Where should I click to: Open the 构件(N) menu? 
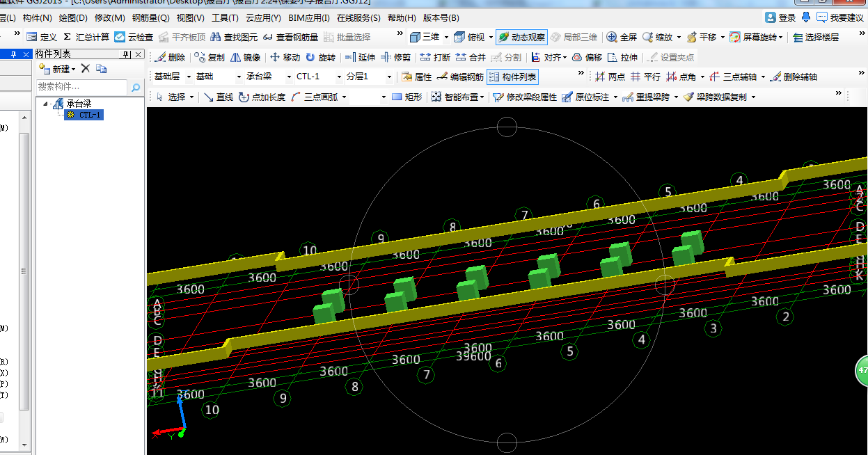[37, 17]
